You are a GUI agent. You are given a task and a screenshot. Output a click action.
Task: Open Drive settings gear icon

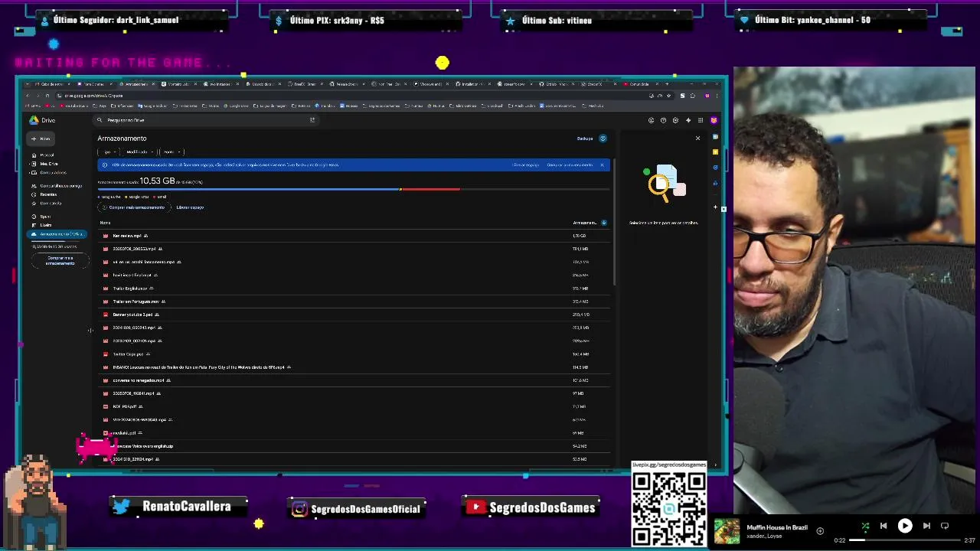pyautogui.click(x=675, y=120)
